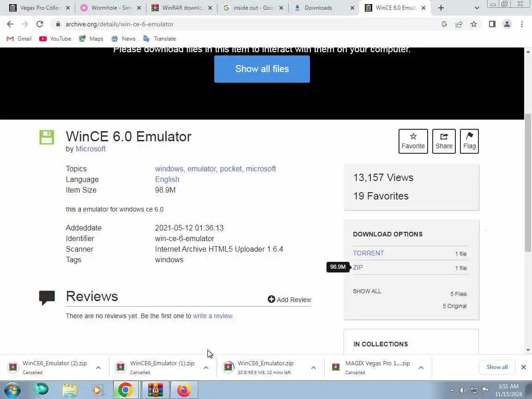
Task: Open Maps bookmark
Action: coord(91,39)
